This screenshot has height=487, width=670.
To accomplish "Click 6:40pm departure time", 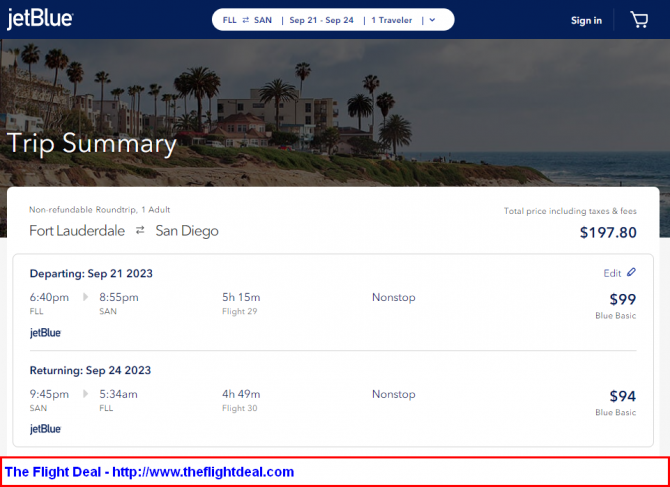I will [49, 297].
